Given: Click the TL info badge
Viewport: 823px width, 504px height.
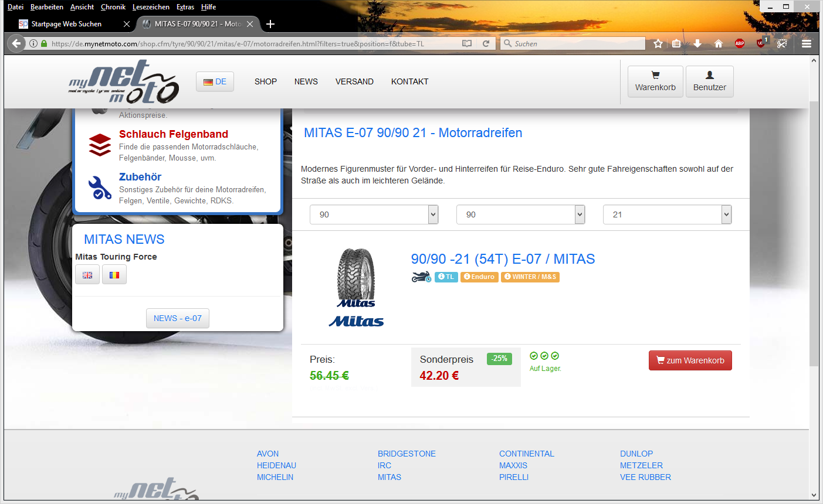Looking at the screenshot, I should click(446, 277).
